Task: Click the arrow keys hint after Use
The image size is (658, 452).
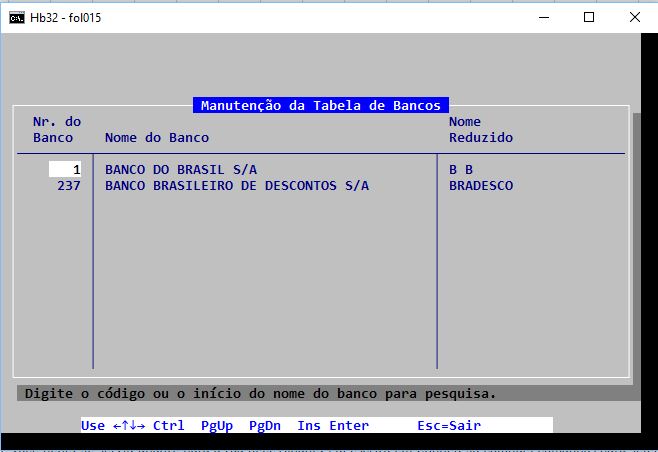Action: 129,426
